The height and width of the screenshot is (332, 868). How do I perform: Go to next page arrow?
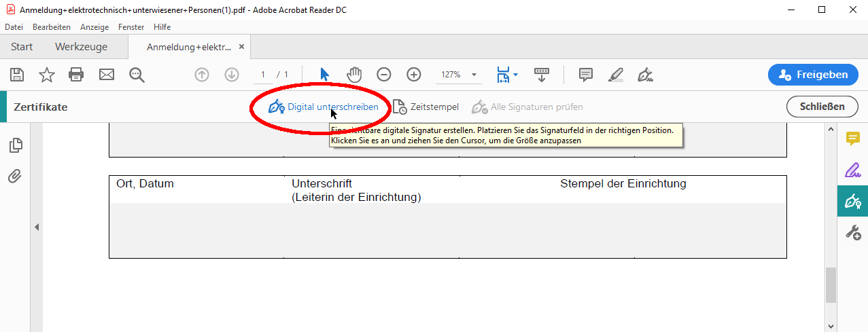(x=232, y=75)
